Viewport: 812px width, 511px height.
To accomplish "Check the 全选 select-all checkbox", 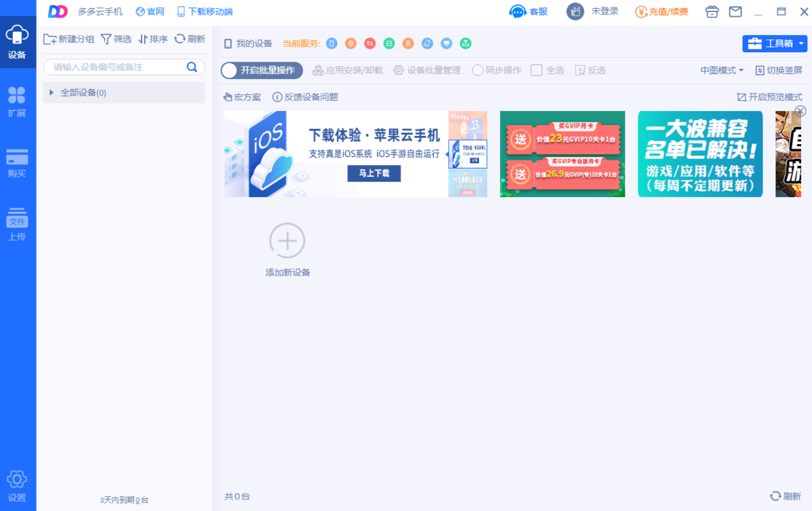I will click(x=538, y=70).
